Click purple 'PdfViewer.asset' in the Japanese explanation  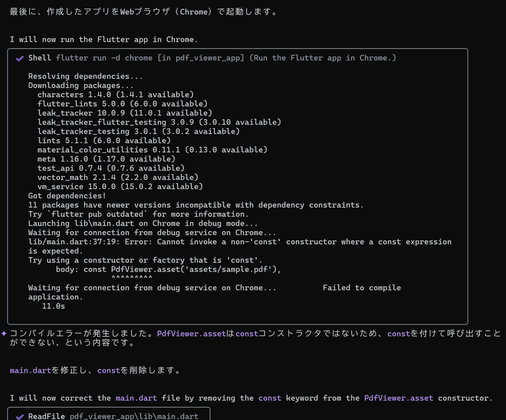pos(192,334)
